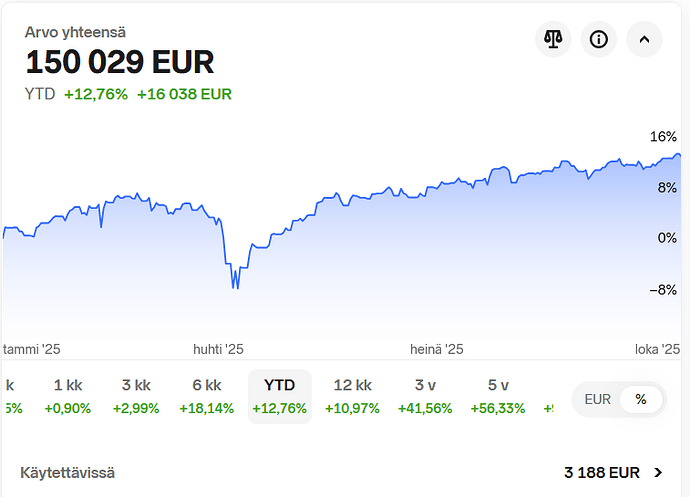Select the YTD time range
Viewport: 690px width, 497px height.
(280, 396)
